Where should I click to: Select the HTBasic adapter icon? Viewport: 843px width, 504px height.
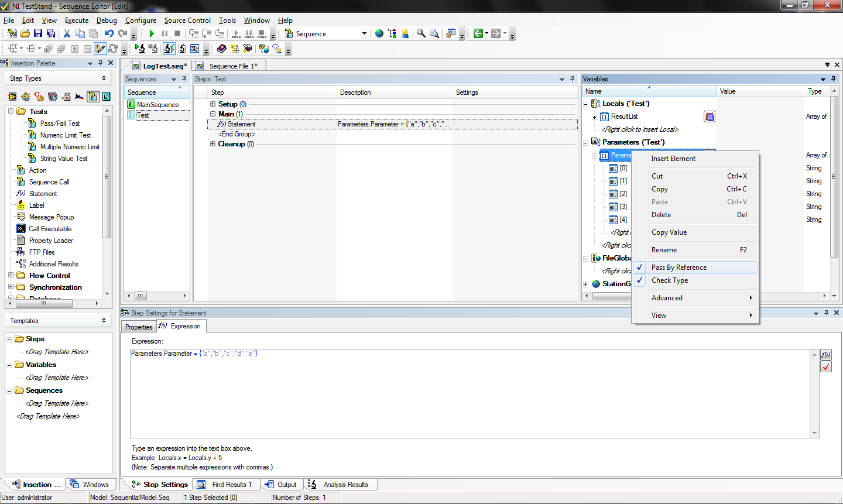(80, 97)
